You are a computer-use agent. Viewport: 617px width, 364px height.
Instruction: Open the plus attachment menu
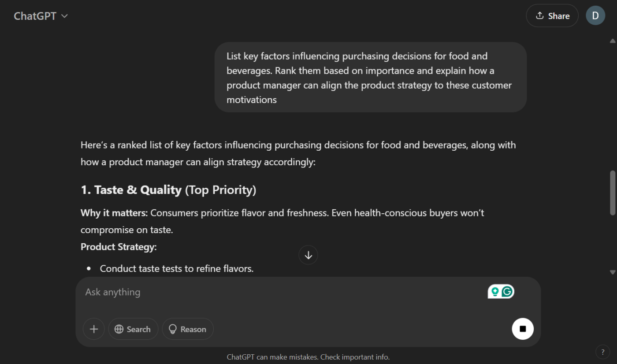[94, 329]
